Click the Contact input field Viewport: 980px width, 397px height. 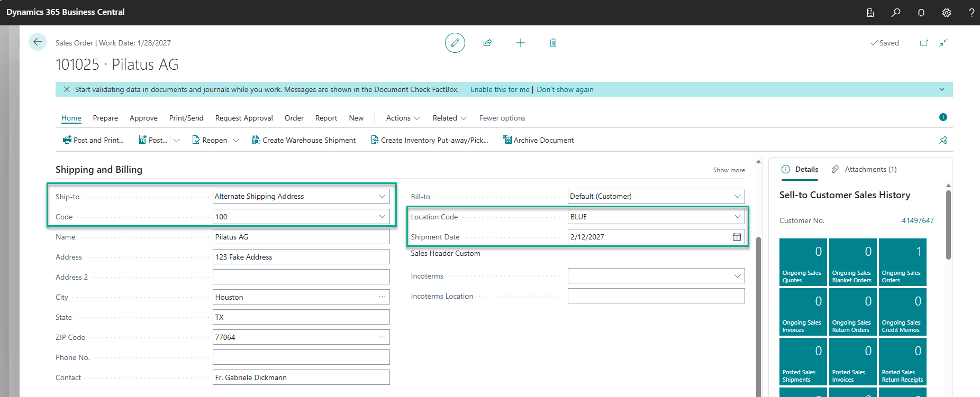tap(301, 377)
